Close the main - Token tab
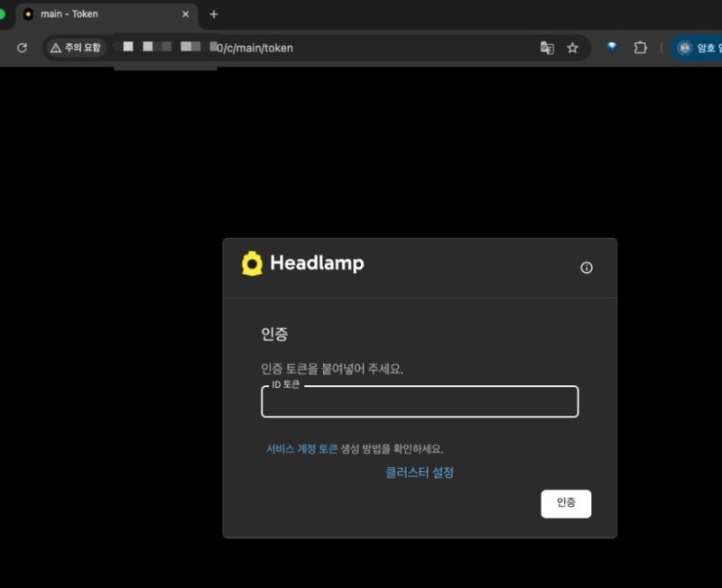Viewport: 722px width, 588px height. click(x=186, y=14)
